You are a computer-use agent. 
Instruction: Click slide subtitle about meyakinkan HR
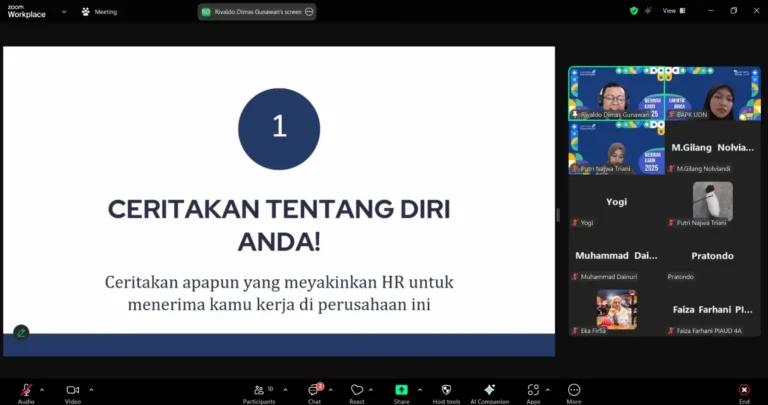coord(279,293)
